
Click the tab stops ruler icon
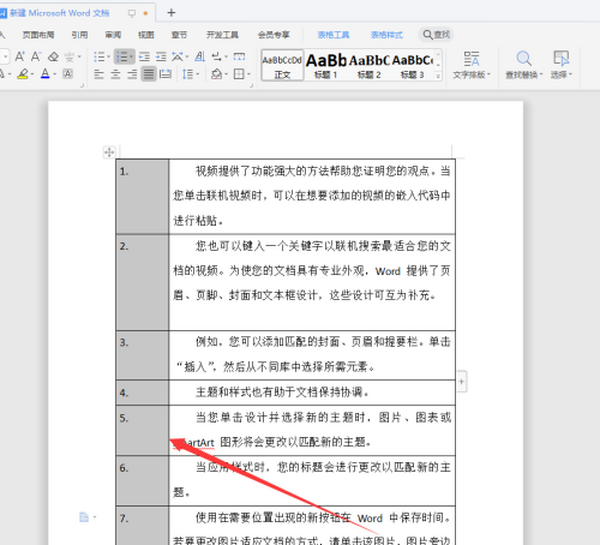240,57
